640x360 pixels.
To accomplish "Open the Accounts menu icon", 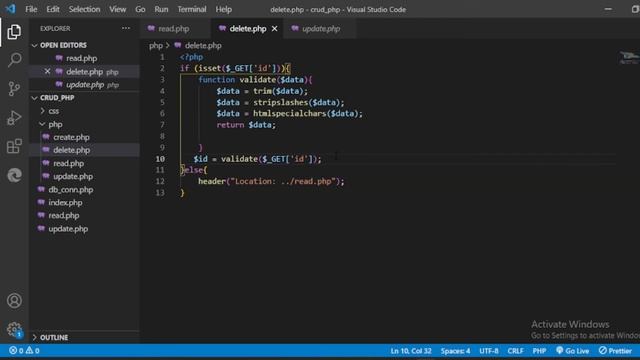I will pyautogui.click(x=14, y=301).
